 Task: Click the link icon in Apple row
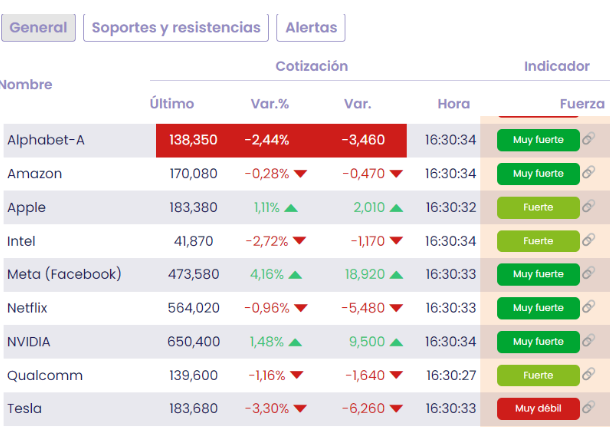tap(589, 207)
